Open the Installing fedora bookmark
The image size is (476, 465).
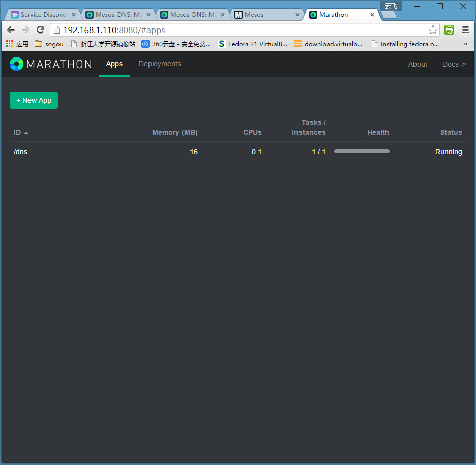(x=405, y=44)
